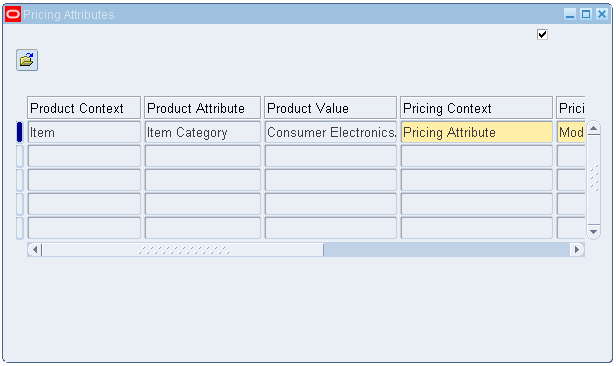This screenshot has height=366, width=616.
Task: Select the second row record indicator
Action: click(19, 156)
